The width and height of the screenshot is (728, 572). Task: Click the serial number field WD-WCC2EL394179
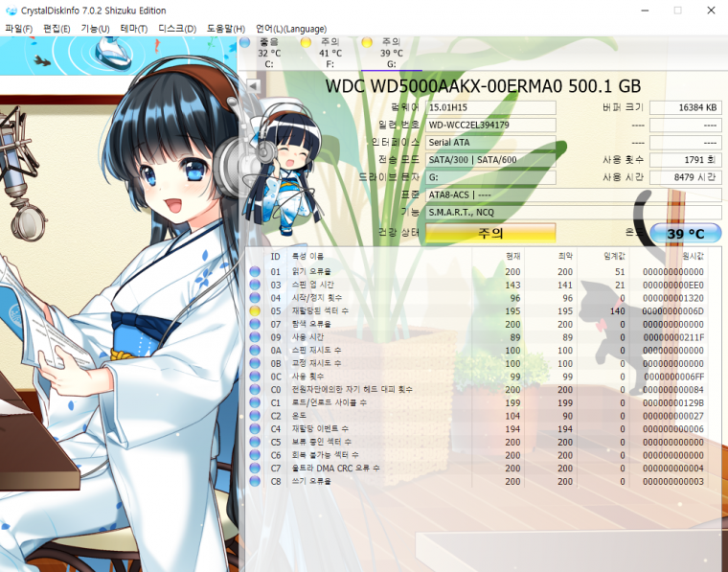click(x=490, y=125)
